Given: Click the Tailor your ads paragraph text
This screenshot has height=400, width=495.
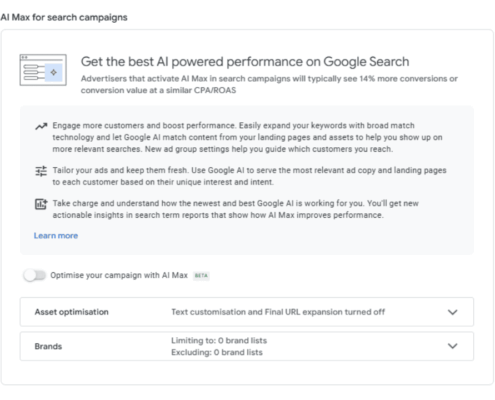Looking at the screenshot, I should click(x=249, y=176).
